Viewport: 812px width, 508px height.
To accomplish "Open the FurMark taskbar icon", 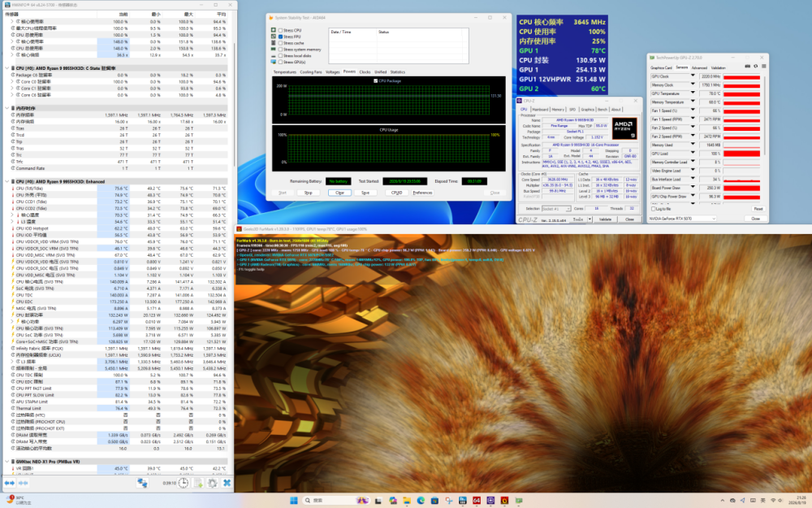I will (x=504, y=500).
